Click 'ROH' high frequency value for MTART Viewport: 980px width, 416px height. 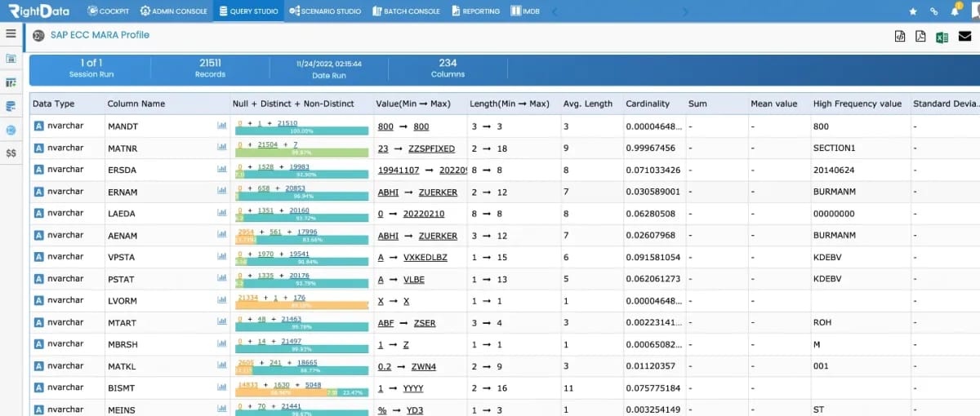pyautogui.click(x=822, y=323)
